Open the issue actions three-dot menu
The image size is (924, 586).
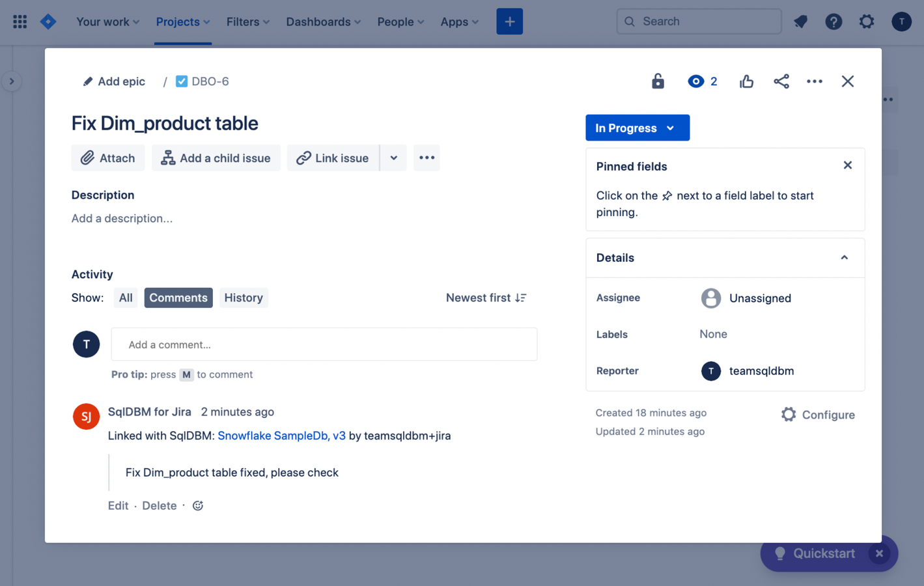click(x=814, y=81)
